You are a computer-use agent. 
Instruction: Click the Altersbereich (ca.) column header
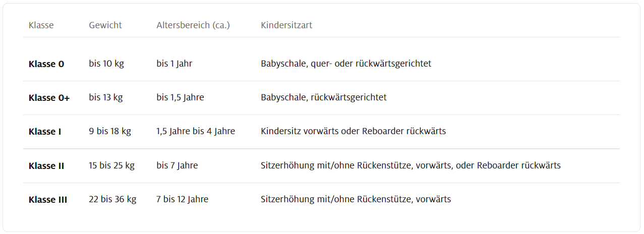click(x=193, y=25)
